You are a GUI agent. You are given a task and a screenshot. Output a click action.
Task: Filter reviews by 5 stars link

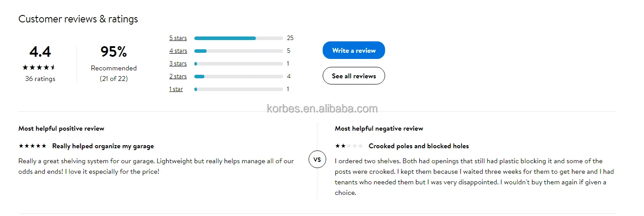(x=178, y=38)
